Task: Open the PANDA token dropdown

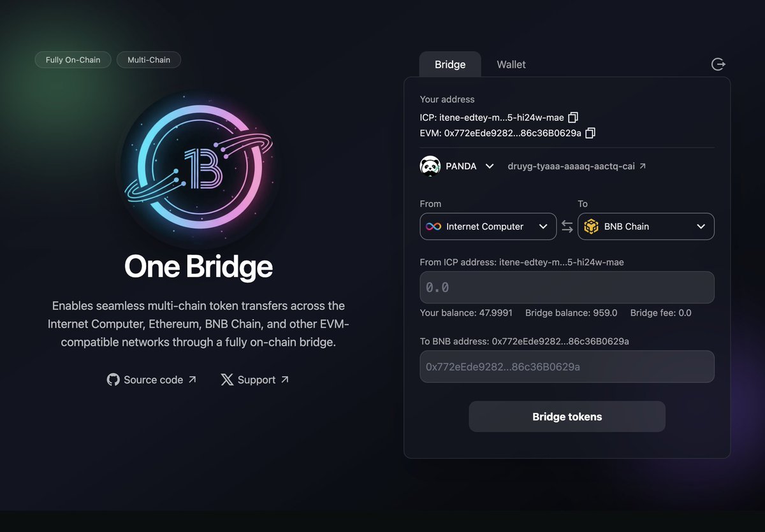Action: click(x=489, y=166)
